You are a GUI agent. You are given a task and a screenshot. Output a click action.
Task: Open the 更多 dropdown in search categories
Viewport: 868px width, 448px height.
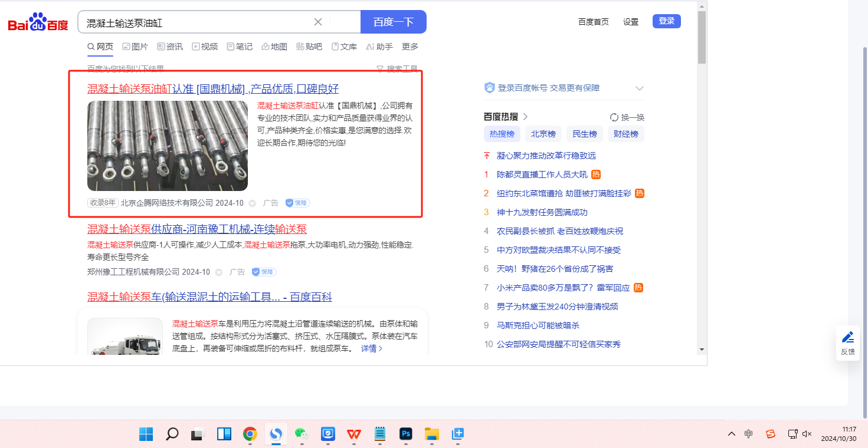pos(410,47)
